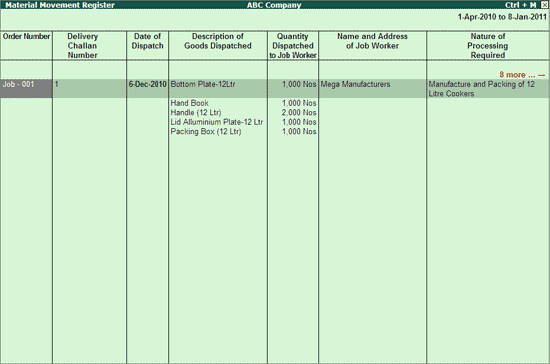Screen dimensions: 550x364
Task: Select the Hand Book goods entry
Action: click(189, 103)
